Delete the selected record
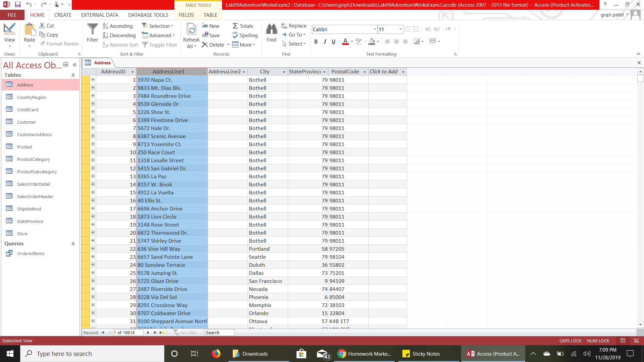Screen dimensions: 644x362 tap(213, 45)
